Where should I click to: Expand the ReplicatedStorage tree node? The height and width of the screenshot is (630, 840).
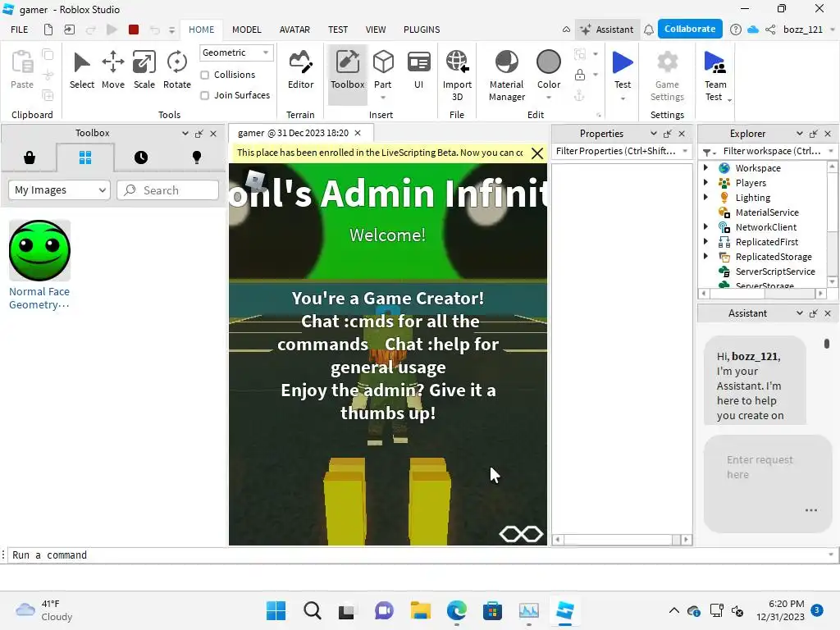(706, 256)
